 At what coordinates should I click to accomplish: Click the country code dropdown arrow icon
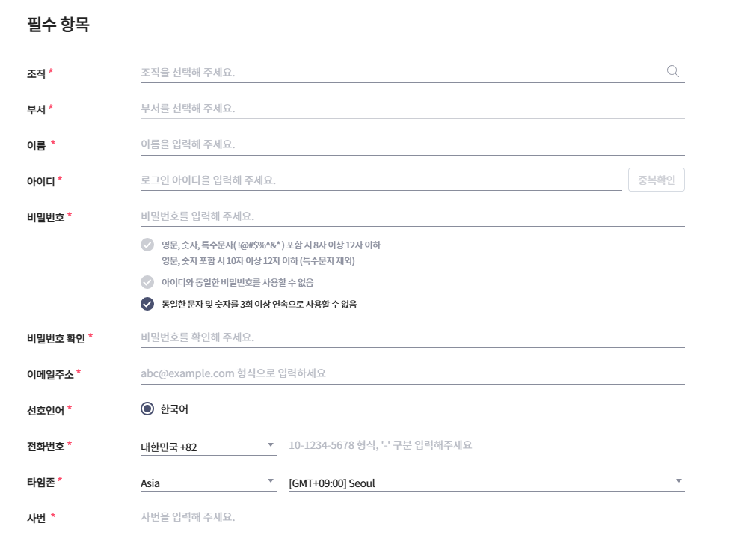(x=271, y=444)
